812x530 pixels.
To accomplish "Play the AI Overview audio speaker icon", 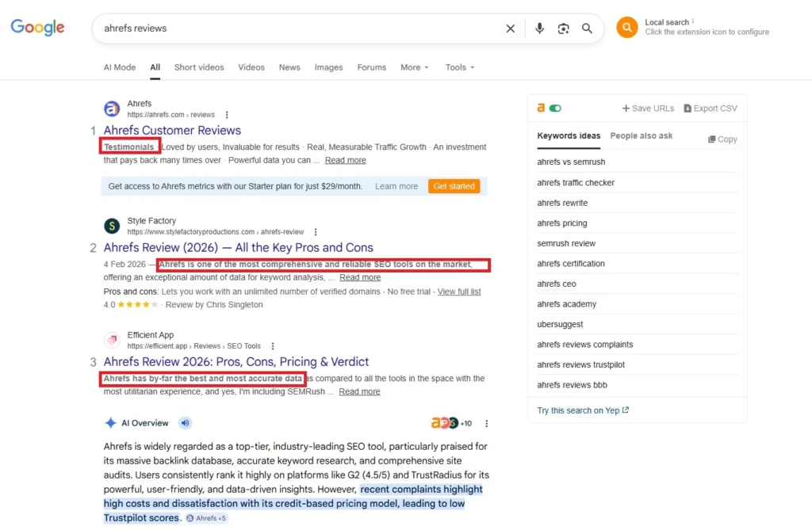I will 185,423.
